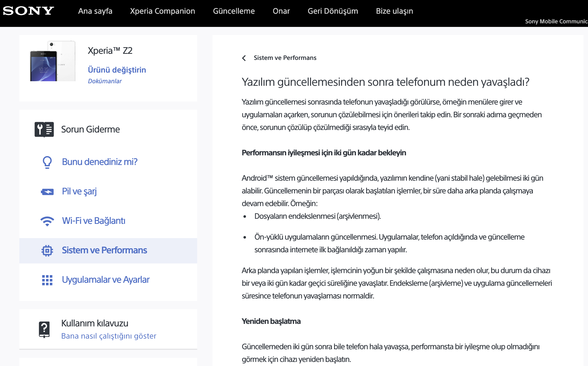588x366 pixels.
Task: Go to the Onar page
Action: tap(281, 11)
